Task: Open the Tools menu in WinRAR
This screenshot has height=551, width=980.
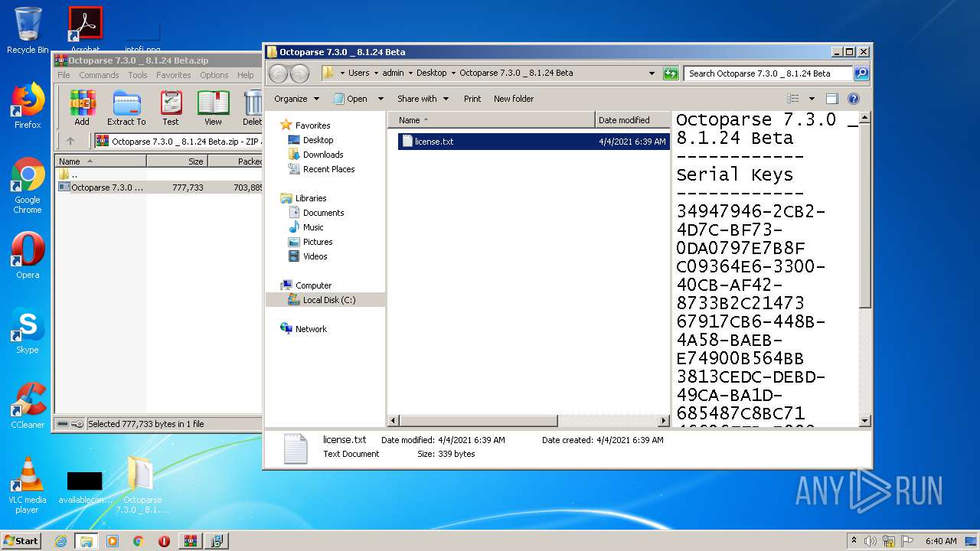Action: pos(138,75)
